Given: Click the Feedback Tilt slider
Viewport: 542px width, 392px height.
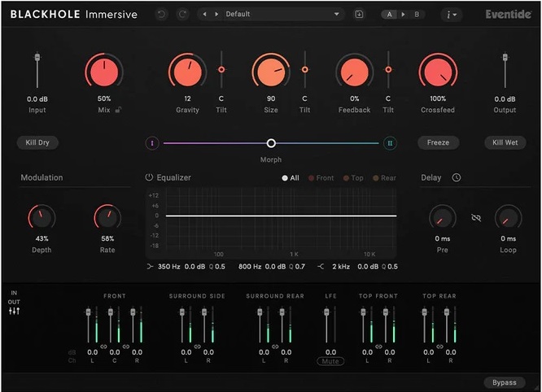Looking at the screenshot, I should (388, 70).
